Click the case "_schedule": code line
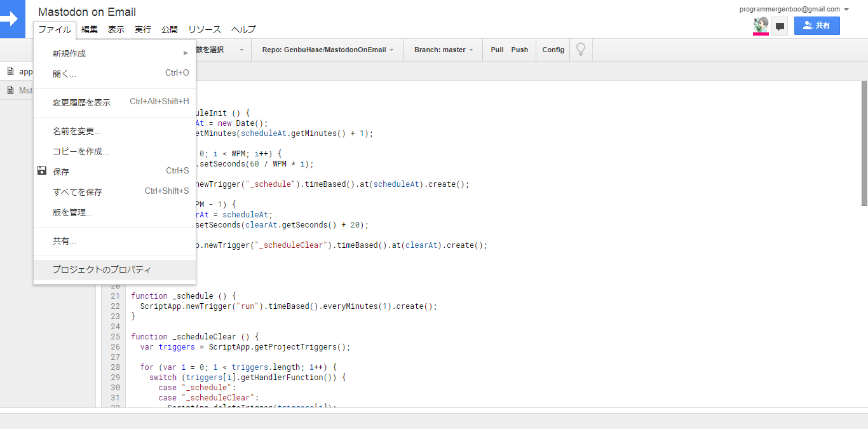Screen dimensions: 868x429 pos(197,388)
